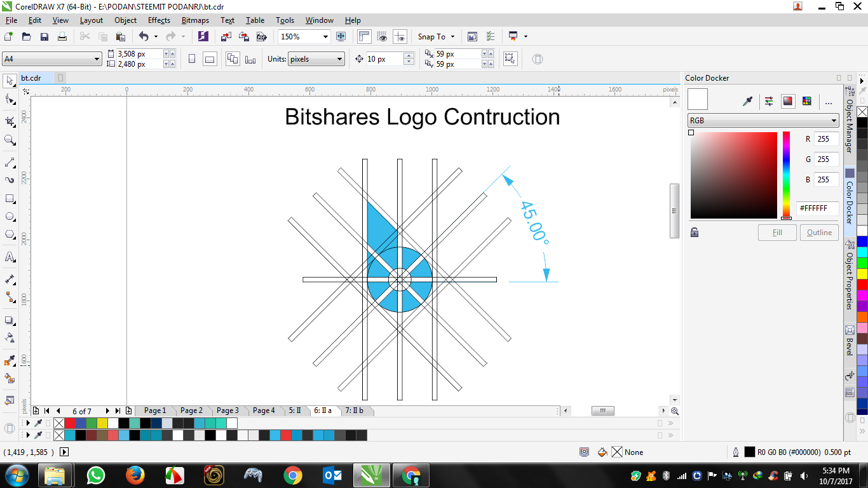This screenshot has height=488, width=868.
Task: Select the Crop tool
Action: (10, 121)
